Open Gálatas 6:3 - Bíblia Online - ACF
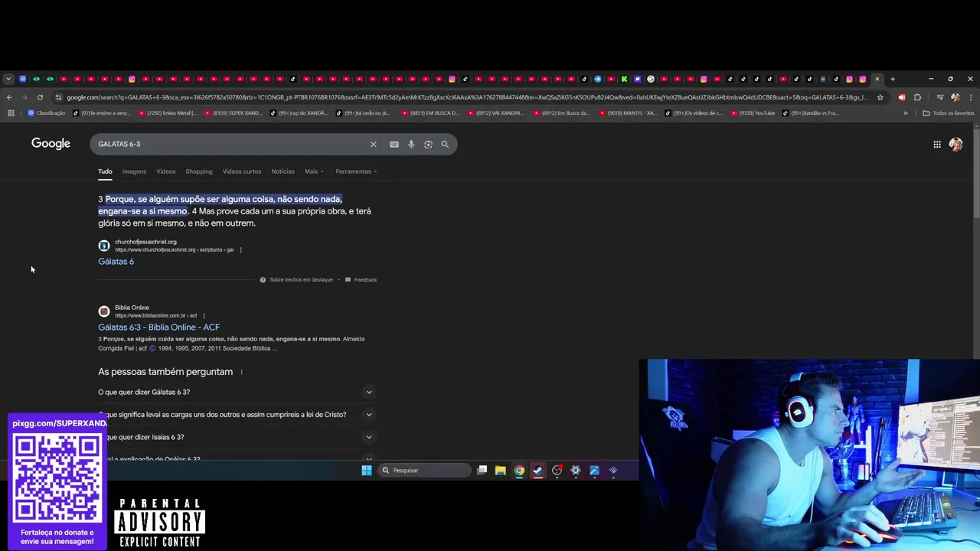Image resolution: width=980 pixels, height=551 pixels. coord(158,328)
